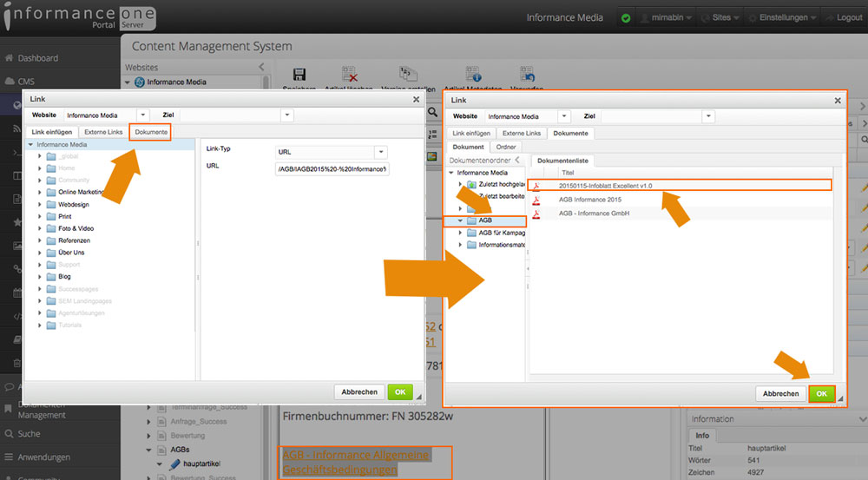
Task: Select the Foto & Video folder
Action: pyautogui.click(x=76, y=228)
